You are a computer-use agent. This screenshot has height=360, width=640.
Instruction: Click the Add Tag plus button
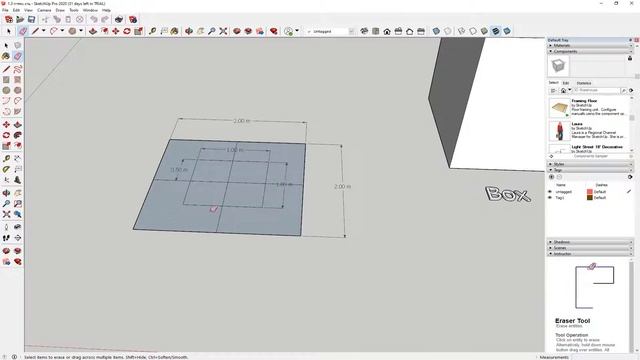coord(551,177)
